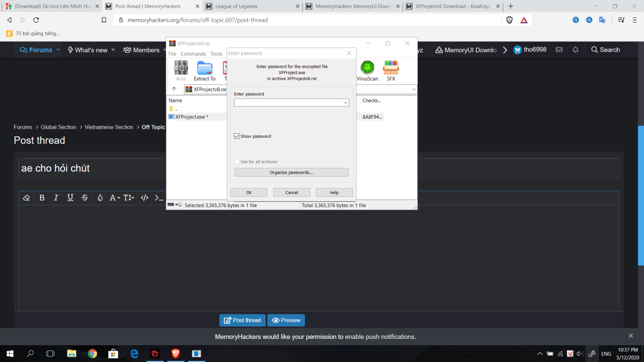Open VirusScan in WinRAR toolbar
The width and height of the screenshot is (644, 362).
pyautogui.click(x=367, y=71)
